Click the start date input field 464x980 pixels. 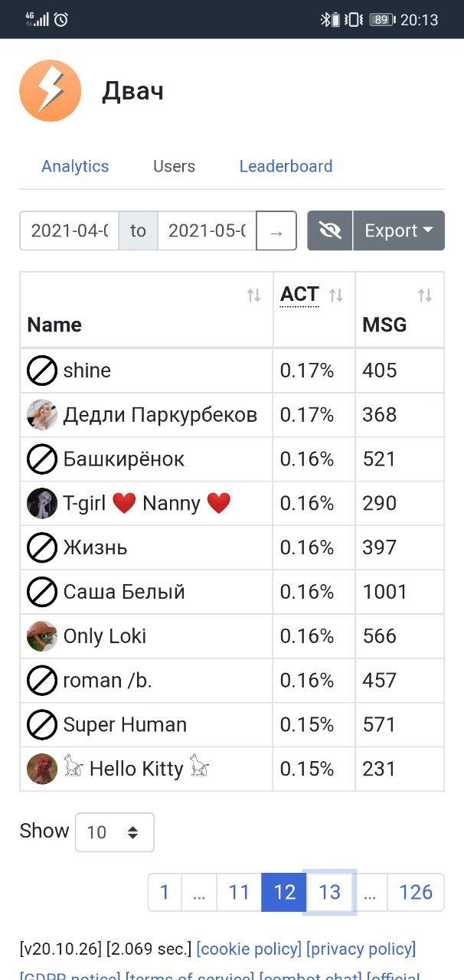[69, 231]
